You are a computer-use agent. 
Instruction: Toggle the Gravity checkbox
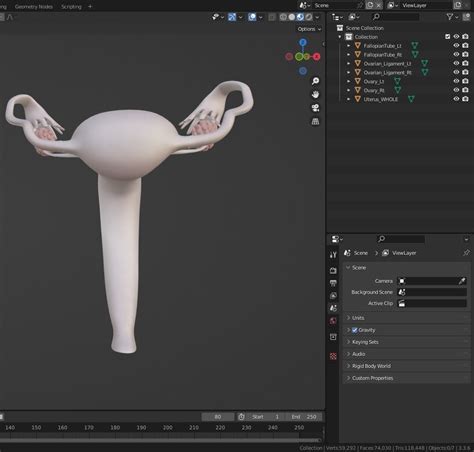coord(355,330)
